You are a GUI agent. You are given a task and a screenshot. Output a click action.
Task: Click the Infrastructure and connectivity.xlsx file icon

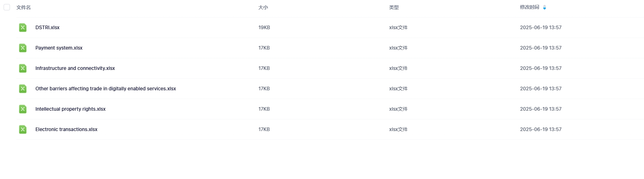coord(23,68)
